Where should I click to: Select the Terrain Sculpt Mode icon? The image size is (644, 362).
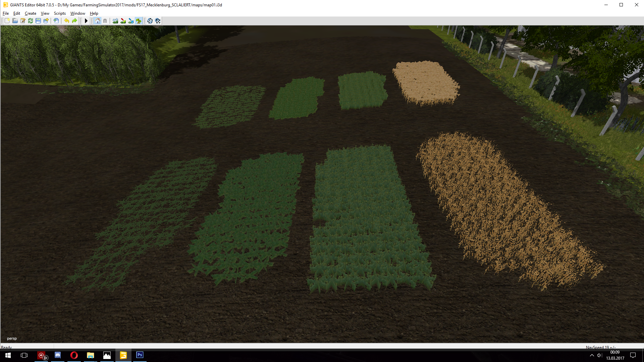click(x=115, y=21)
